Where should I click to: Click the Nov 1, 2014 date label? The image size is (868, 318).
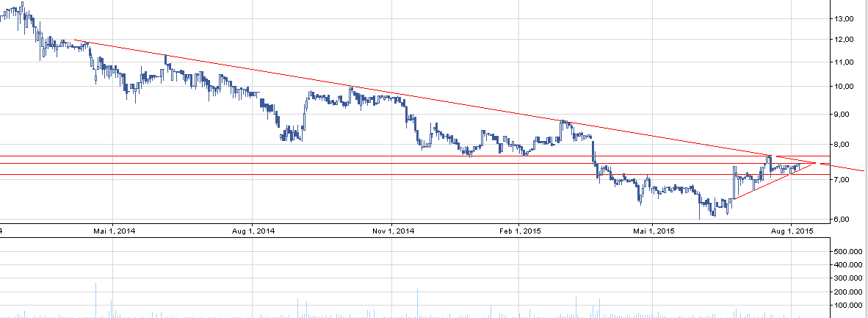pyautogui.click(x=393, y=231)
